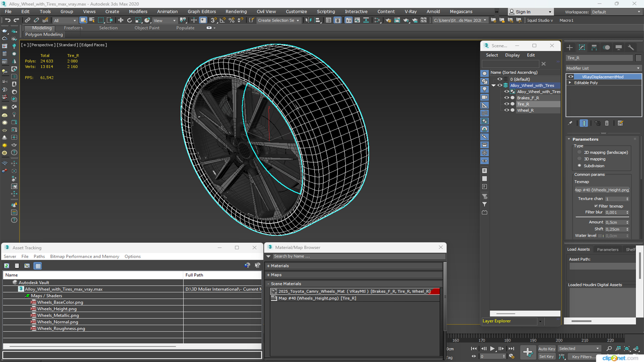This screenshot has width=644, height=362.
Task: Click Asset Path input field
Action: (602, 266)
